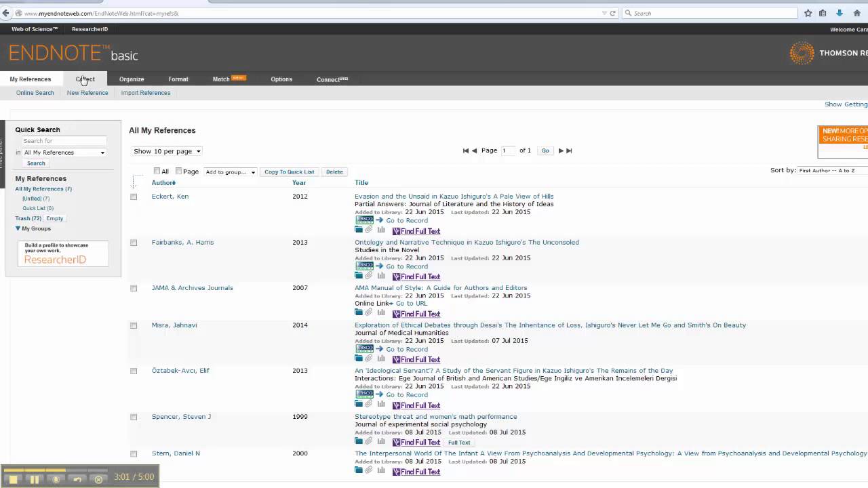Open groups folder icon in Fairbanks row

click(359, 276)
